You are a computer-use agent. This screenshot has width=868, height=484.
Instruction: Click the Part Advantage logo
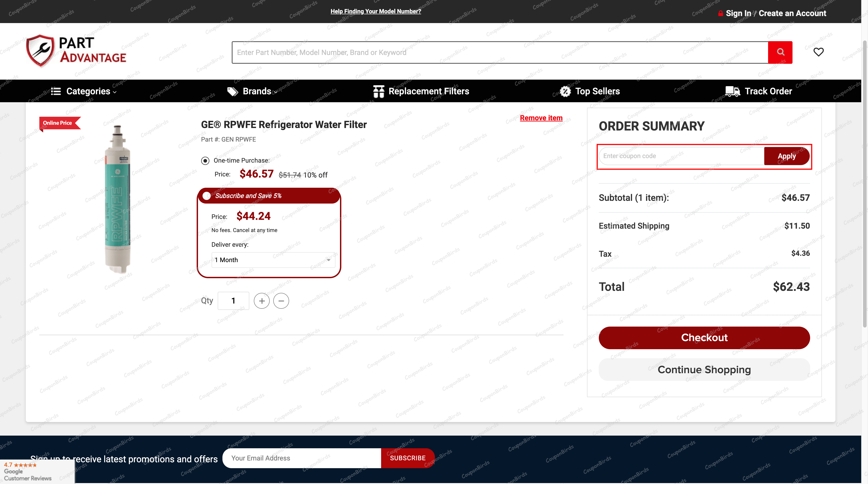coord(76,51)
